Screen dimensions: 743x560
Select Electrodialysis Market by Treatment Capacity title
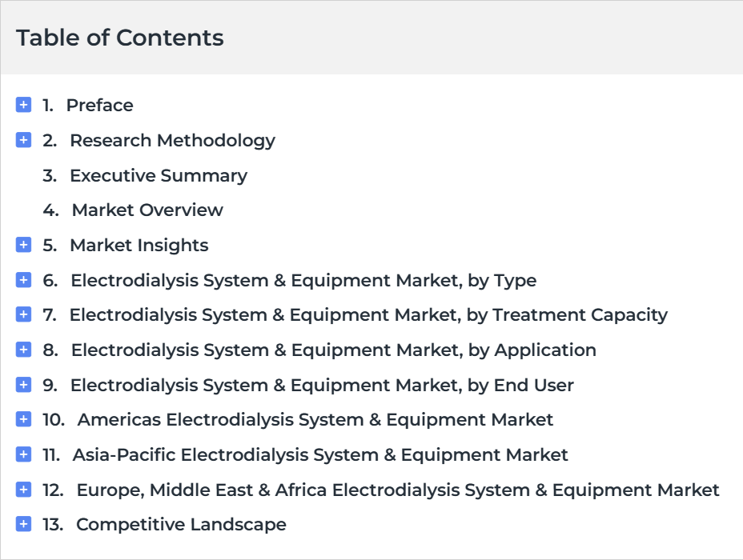coord(368,315)
